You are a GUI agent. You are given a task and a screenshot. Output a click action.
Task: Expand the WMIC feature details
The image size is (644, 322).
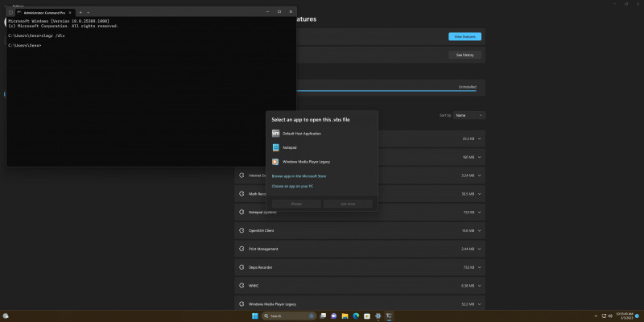[x=480, y=286]
